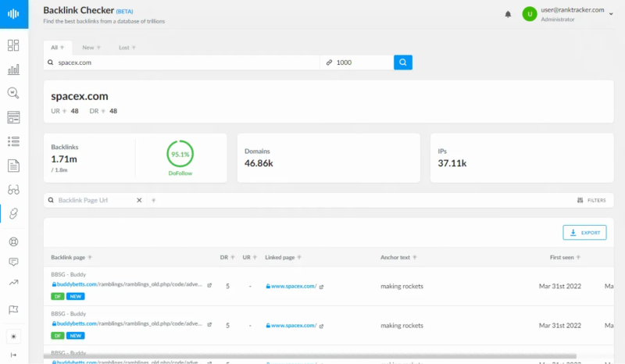Sort by the Backlink page column
The width and height of the screenshot is (625, 364).
71,258
